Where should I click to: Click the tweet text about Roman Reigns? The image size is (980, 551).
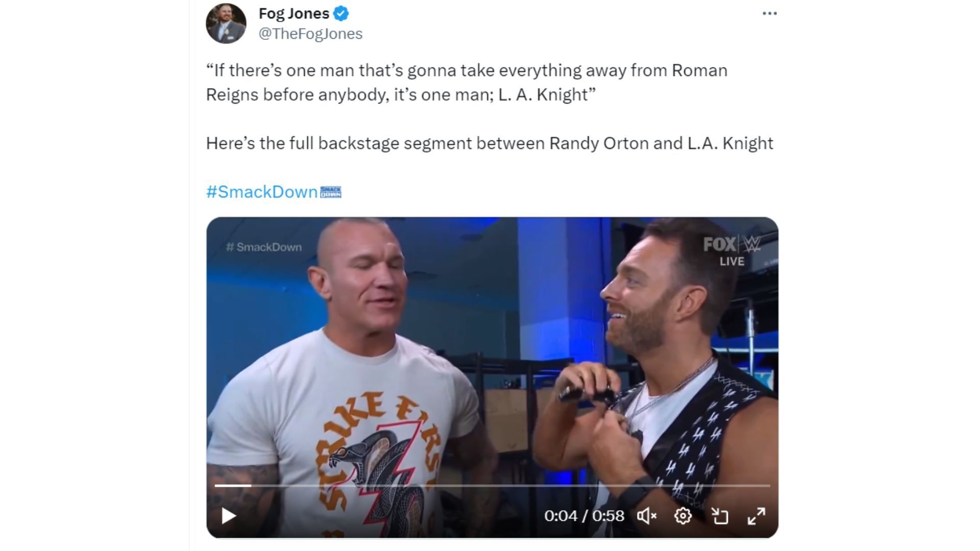pyautogui.click(x=467, y=82)
